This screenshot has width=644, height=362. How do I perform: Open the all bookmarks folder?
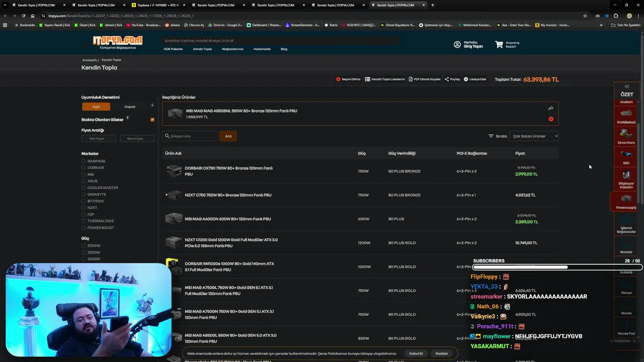(x=626, y=25)
